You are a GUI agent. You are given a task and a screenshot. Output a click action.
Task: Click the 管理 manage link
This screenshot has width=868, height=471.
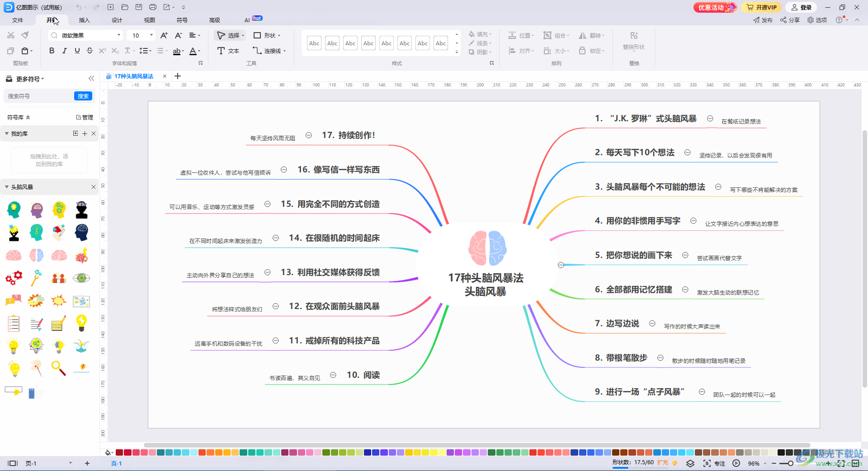pos(85,117)
